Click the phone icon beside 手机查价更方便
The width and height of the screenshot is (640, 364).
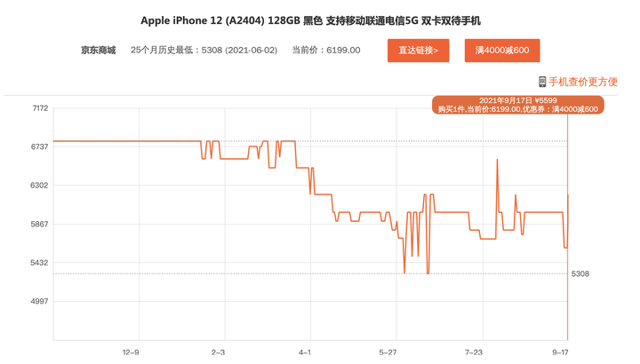542,82
